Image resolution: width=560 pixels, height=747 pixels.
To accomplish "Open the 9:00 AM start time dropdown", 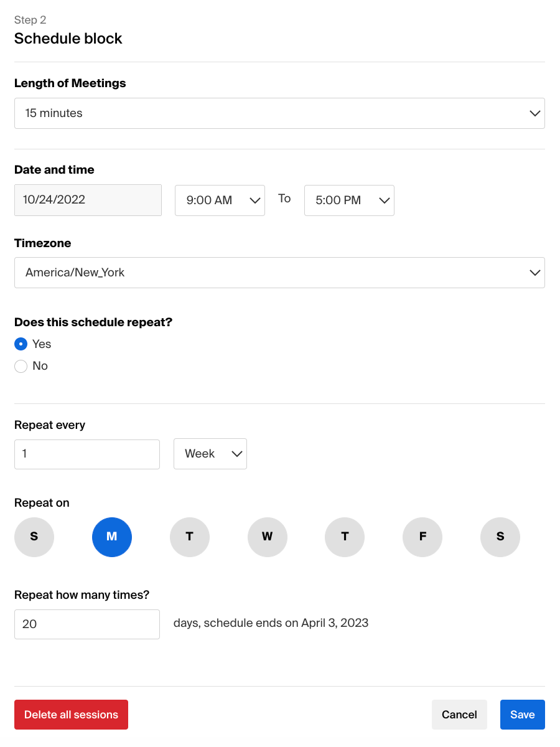I will click(x=220, y=200).
